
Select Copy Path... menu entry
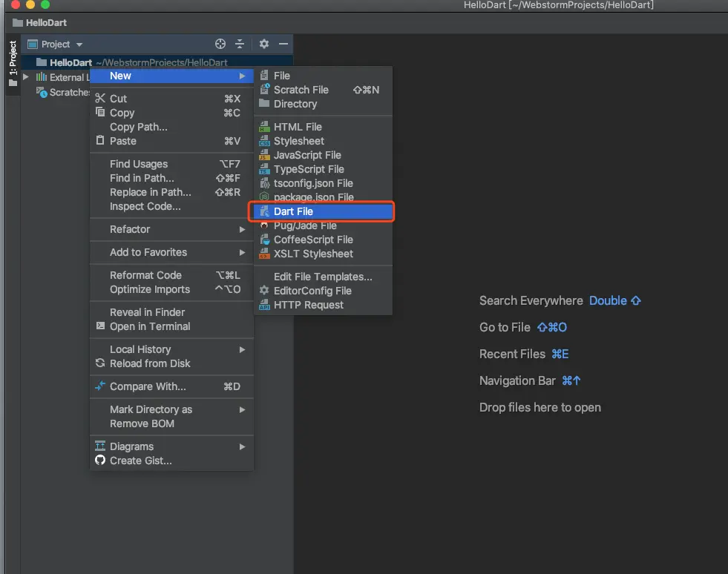[171, 127]
